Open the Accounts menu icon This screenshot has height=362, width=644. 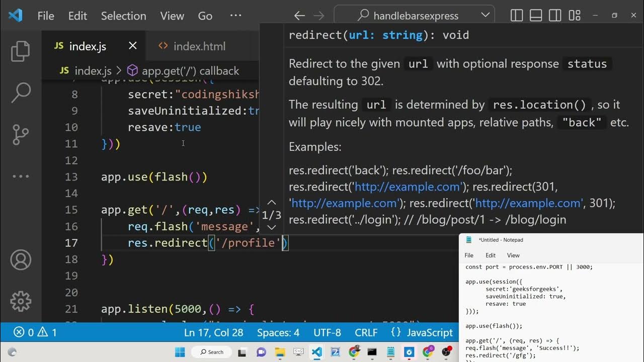coord(21,260)
